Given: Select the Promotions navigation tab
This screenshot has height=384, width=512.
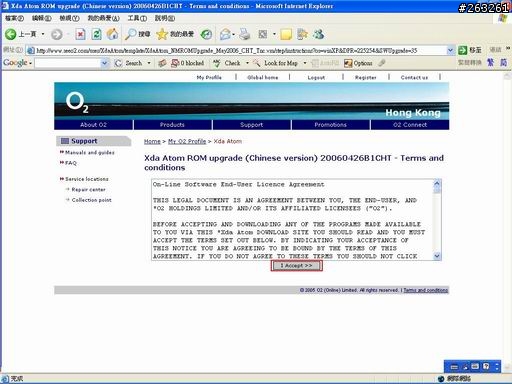Looking at the screenshot, I should [x=331, y=125].
